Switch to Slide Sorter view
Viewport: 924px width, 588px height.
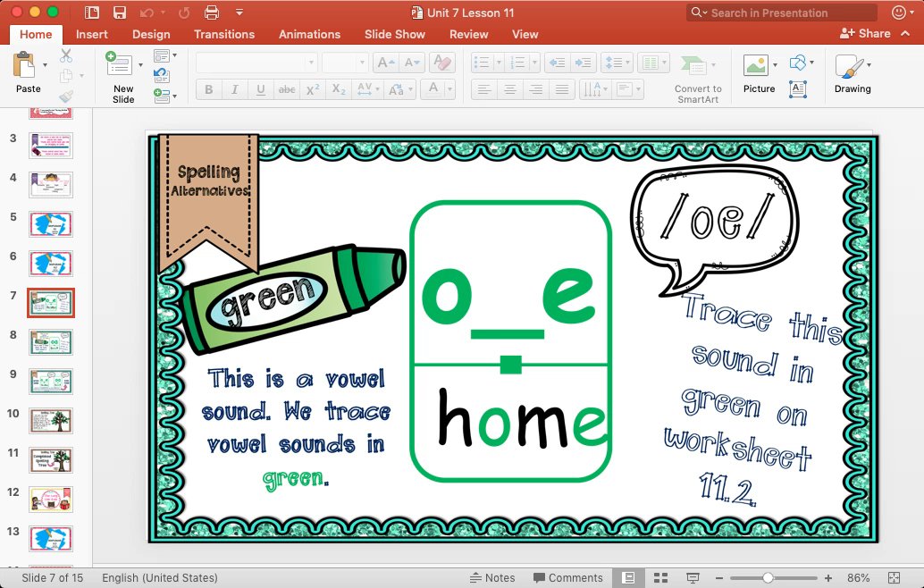coord(661,578)
